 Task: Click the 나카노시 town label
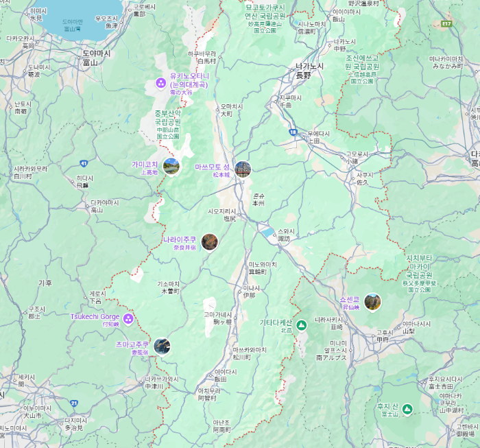344,45
